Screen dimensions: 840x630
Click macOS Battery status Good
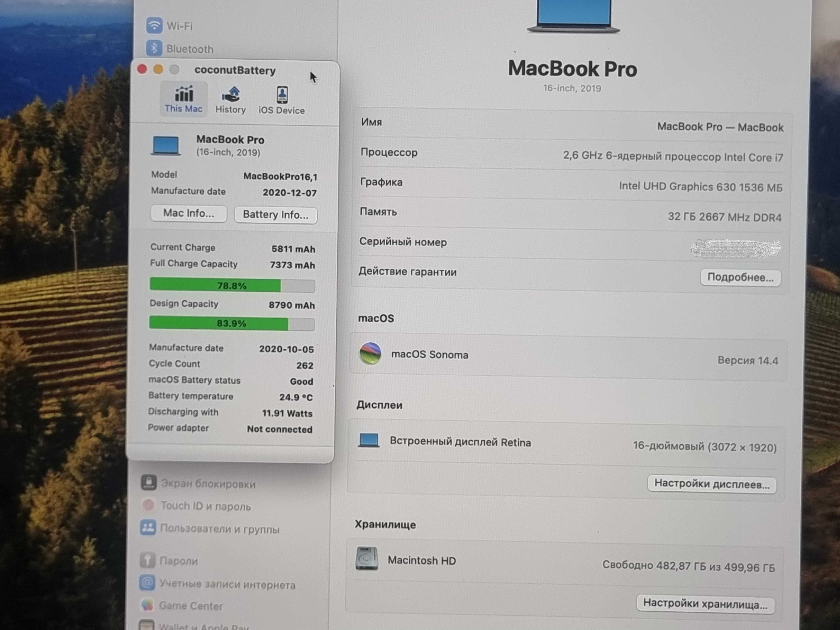coord(302,382)
